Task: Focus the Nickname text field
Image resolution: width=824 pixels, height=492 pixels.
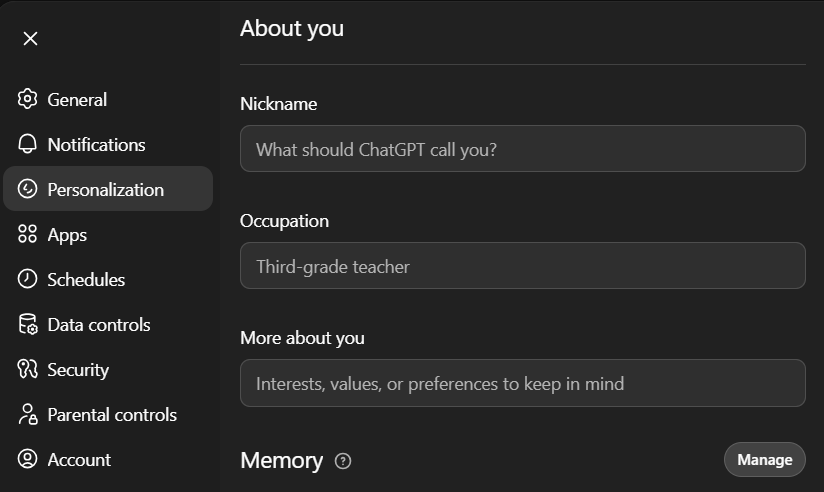Action: click(522, 149)
